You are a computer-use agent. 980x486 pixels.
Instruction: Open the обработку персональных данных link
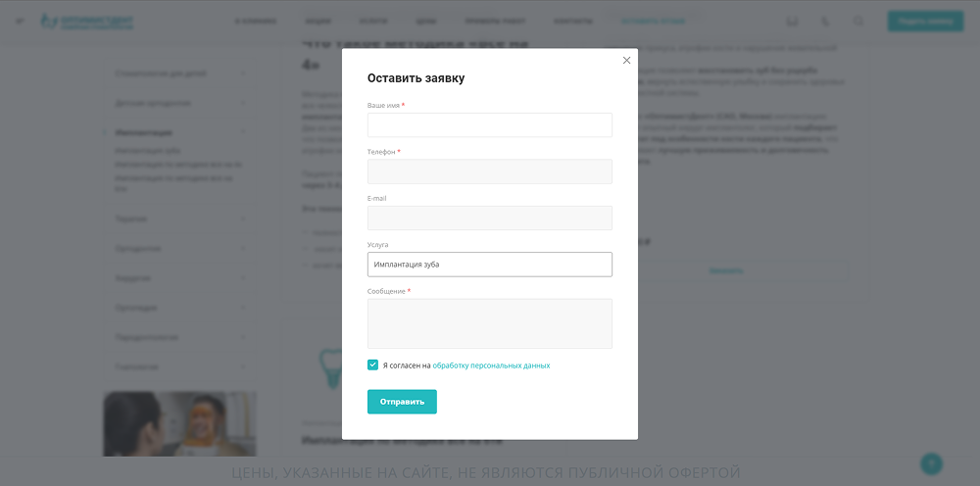coord(491,365)
